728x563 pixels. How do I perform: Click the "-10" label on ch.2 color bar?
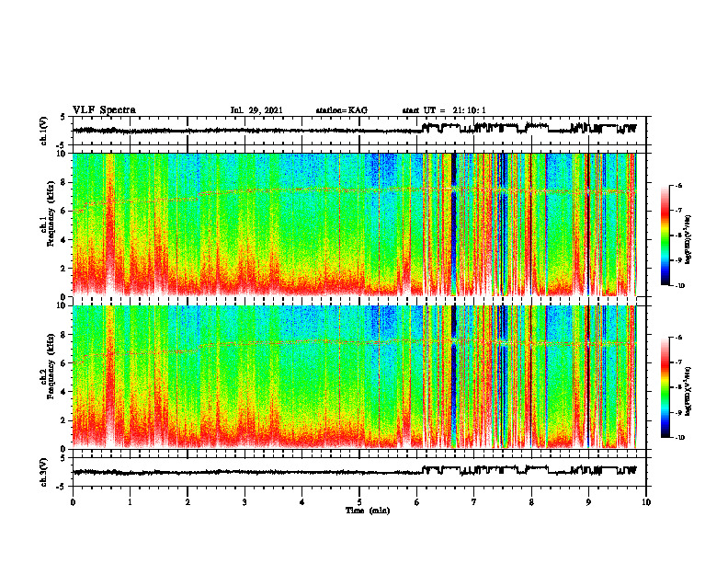(x=679, y=438)
